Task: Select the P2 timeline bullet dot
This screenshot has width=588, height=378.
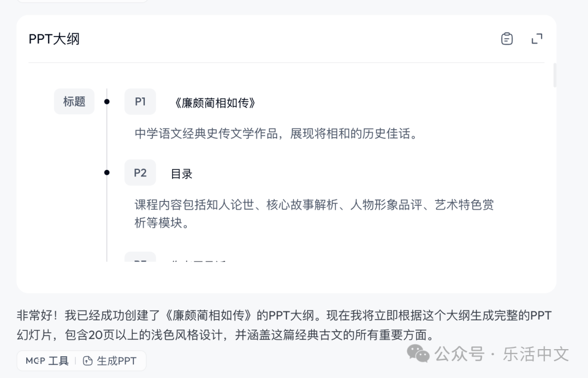Action: point(107,173)
